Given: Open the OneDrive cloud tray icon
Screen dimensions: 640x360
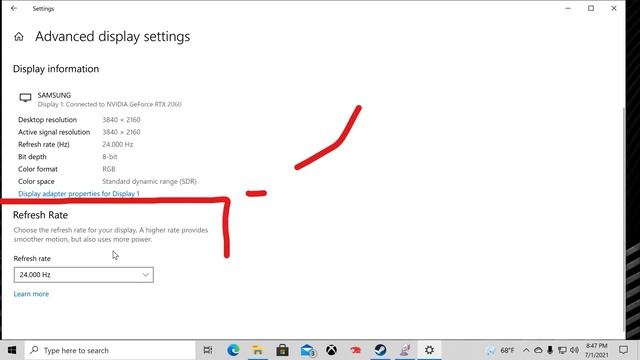Looking at the screenshot, I should click(x=538, y=350).
